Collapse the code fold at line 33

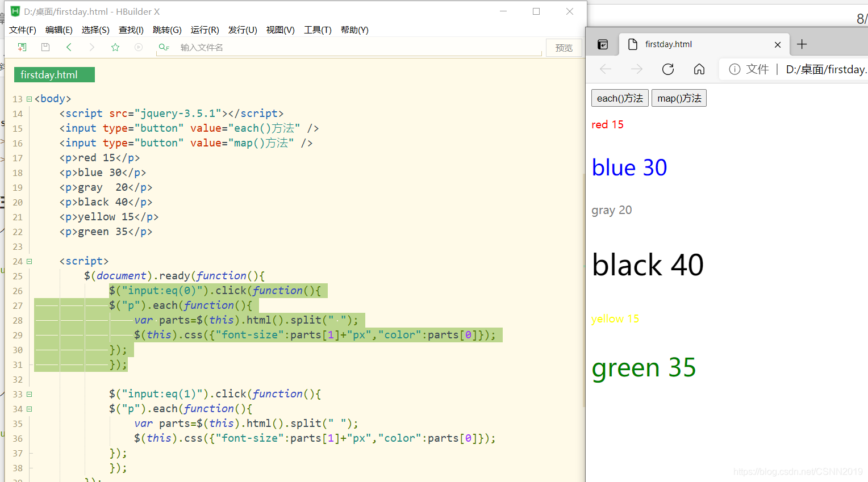[29, 394]
